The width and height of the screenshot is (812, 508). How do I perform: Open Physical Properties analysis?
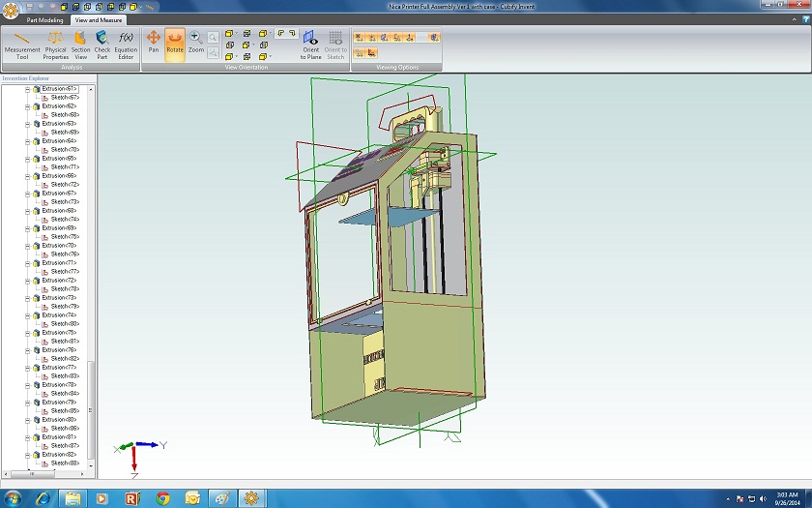click(55, 45)
